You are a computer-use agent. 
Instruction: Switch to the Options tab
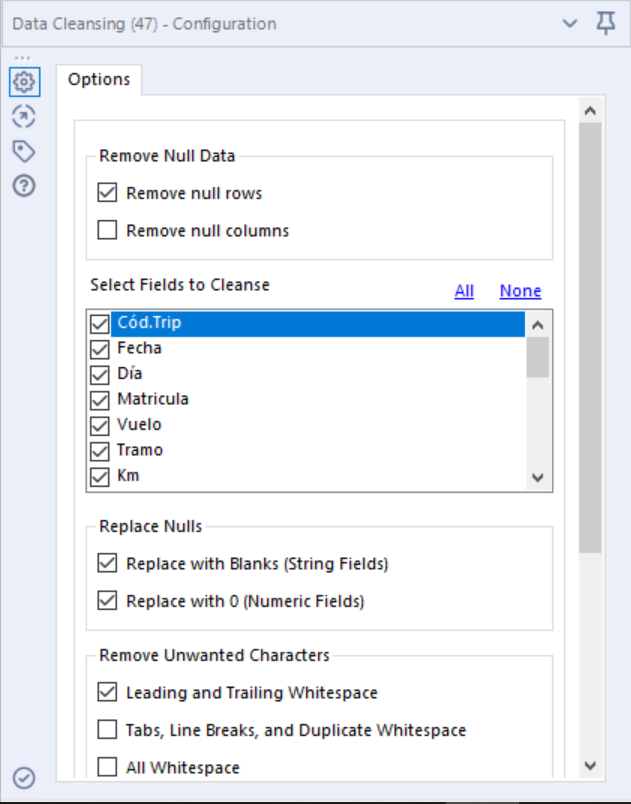click(x=99, y=79)
